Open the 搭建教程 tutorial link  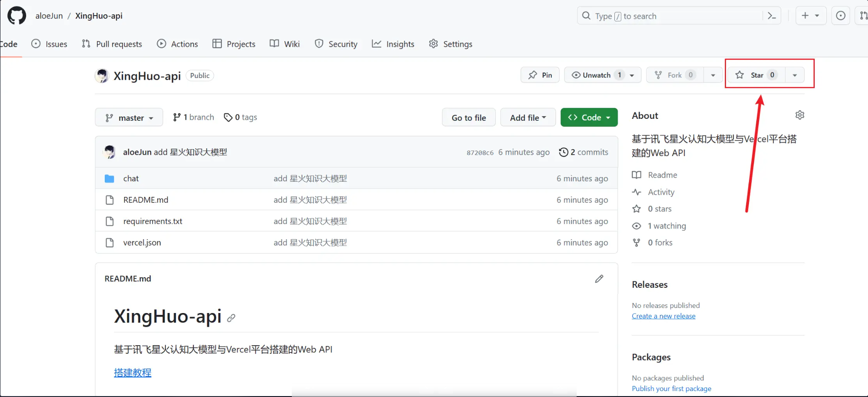click(x=132, y=373)
